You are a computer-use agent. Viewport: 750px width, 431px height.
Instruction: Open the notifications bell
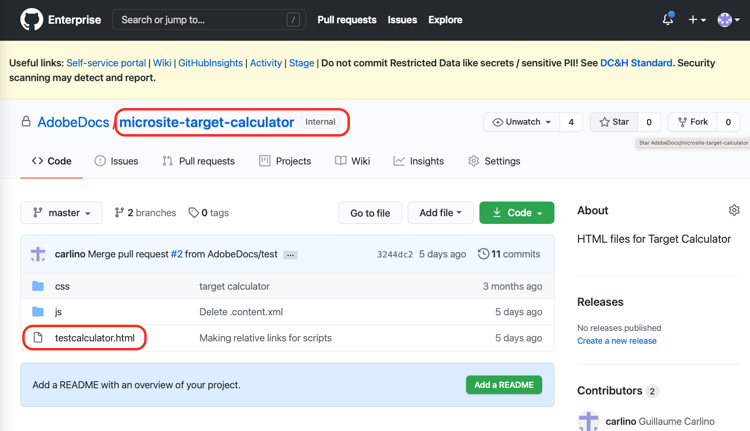(667, 19)
